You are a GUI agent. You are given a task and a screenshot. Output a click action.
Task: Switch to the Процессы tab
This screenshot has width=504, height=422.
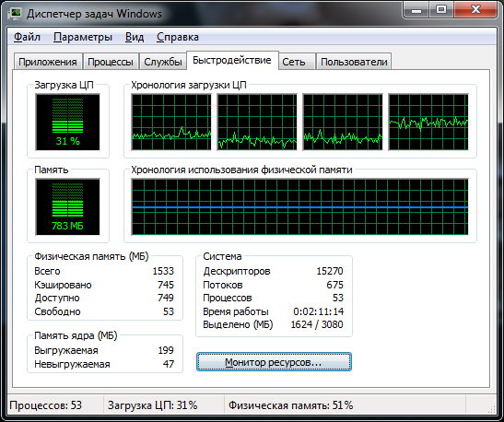pos(111,62)
